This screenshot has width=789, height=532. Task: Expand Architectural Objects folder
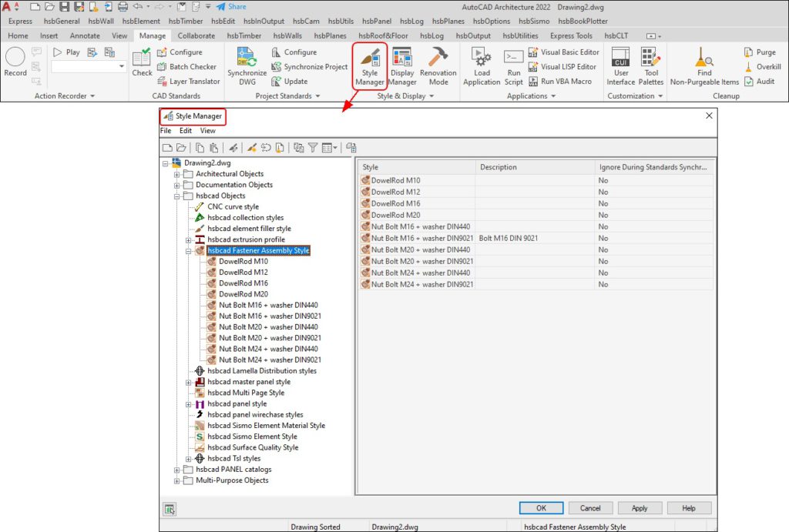[x=177, y=175]
